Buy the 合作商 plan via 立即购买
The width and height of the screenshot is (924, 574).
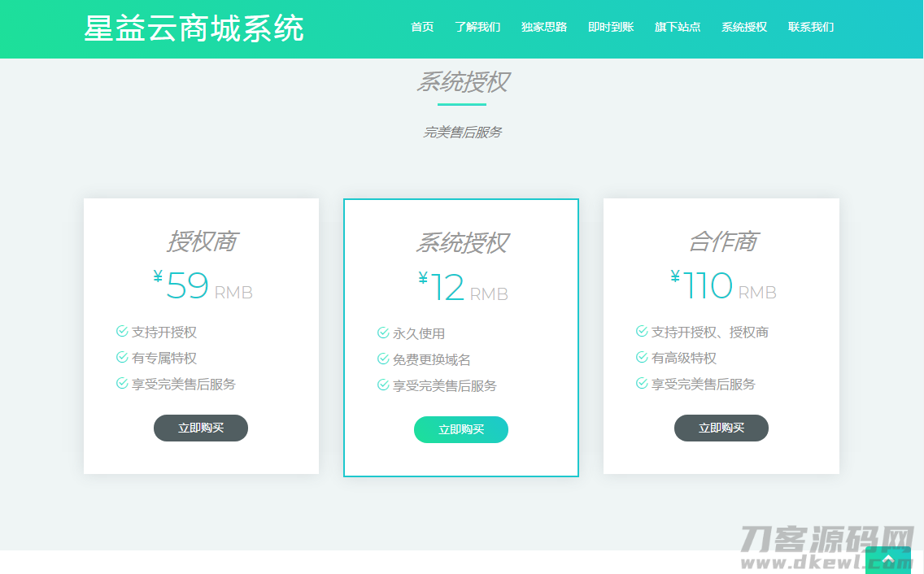click(721, 428)
